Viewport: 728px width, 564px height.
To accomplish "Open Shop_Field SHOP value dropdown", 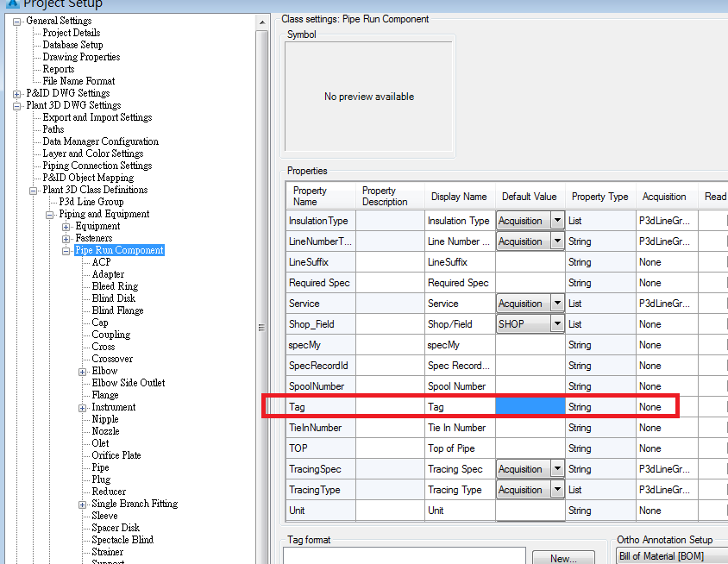I will pos(557,324).
